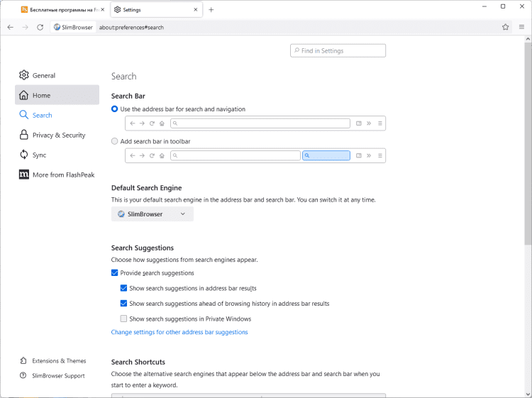Viewport: 532px width, 398px height.
Task: Open Sync settings
Action: pos(39,155)
